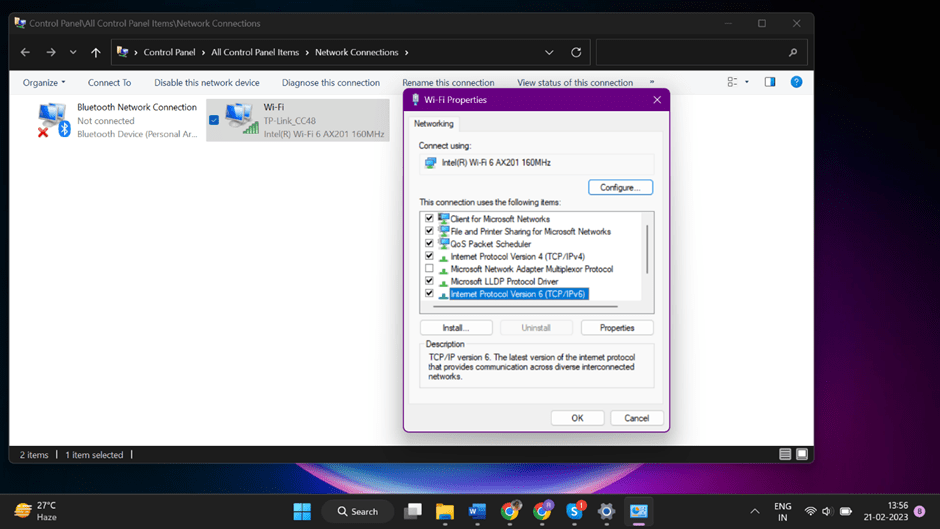Click Control Panel in breadcrumb
Viewport: 940px width, 529px height.
click(169, 52)
